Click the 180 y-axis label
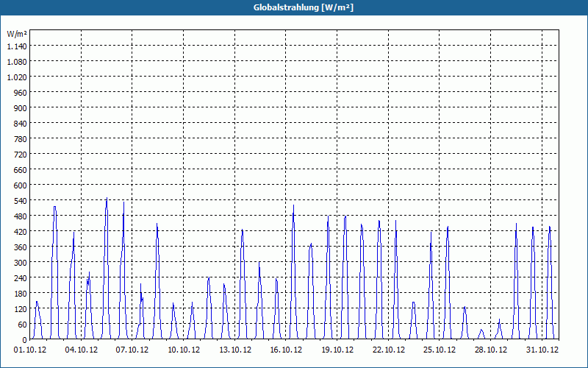Screen dimensions: 588x368 click(21, 293)
